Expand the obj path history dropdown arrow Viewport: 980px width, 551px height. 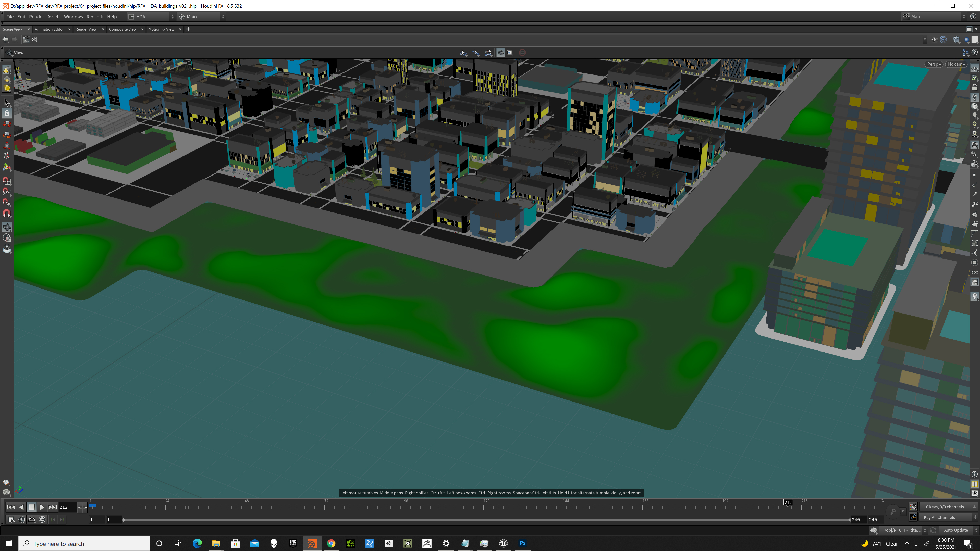pyautogui.click(x=925, y=39)
